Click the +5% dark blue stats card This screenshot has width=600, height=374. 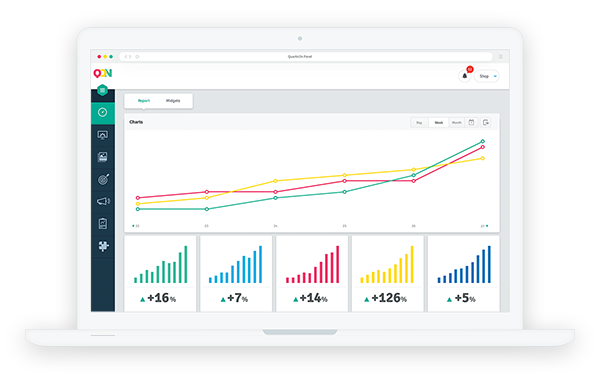click(463, 274)
